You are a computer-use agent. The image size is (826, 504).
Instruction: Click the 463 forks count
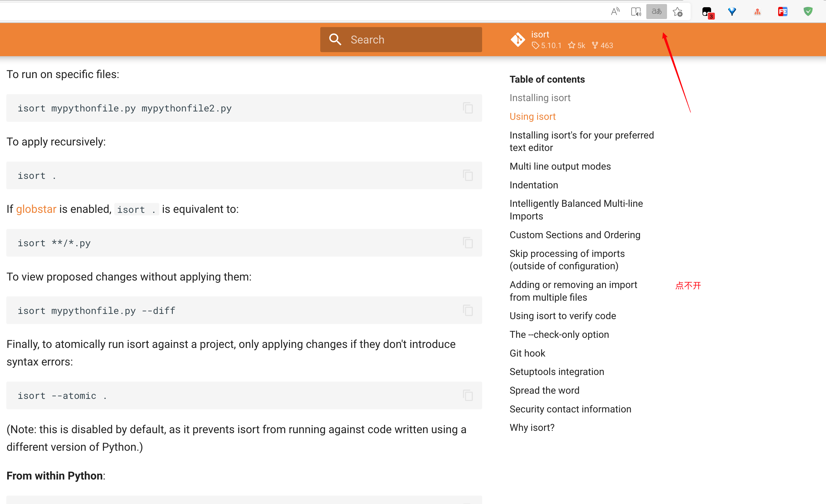click(602, 45)
